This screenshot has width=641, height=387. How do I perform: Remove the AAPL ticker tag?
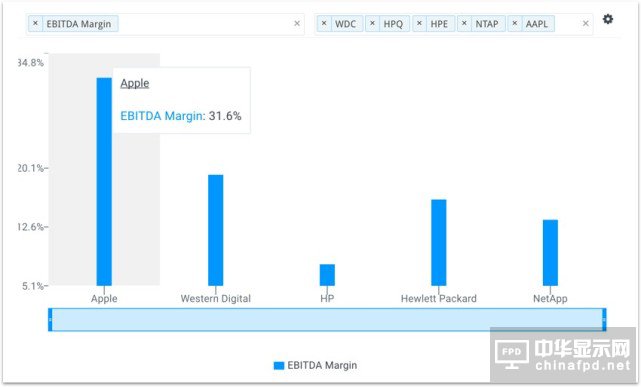(515, 23)
